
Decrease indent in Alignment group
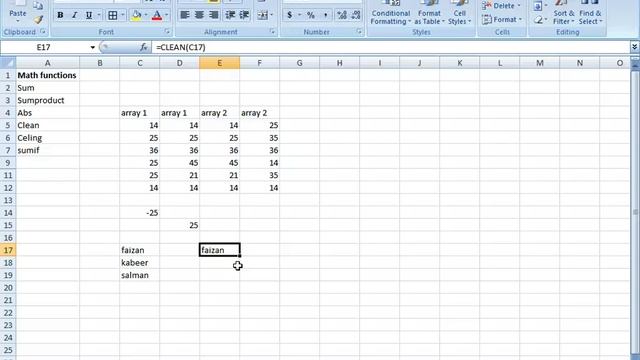pyautogui.click(x=230, y=15)
